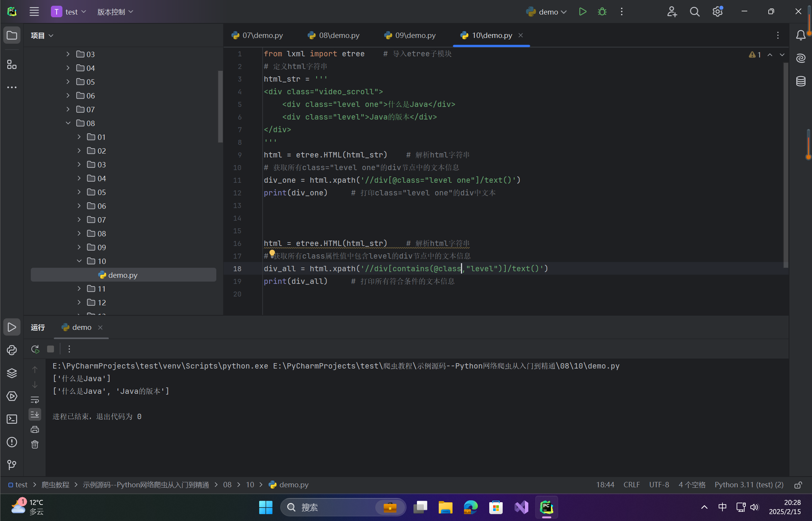Click the Python 3.11 (test) interpreter selector

tap(749, 485)
